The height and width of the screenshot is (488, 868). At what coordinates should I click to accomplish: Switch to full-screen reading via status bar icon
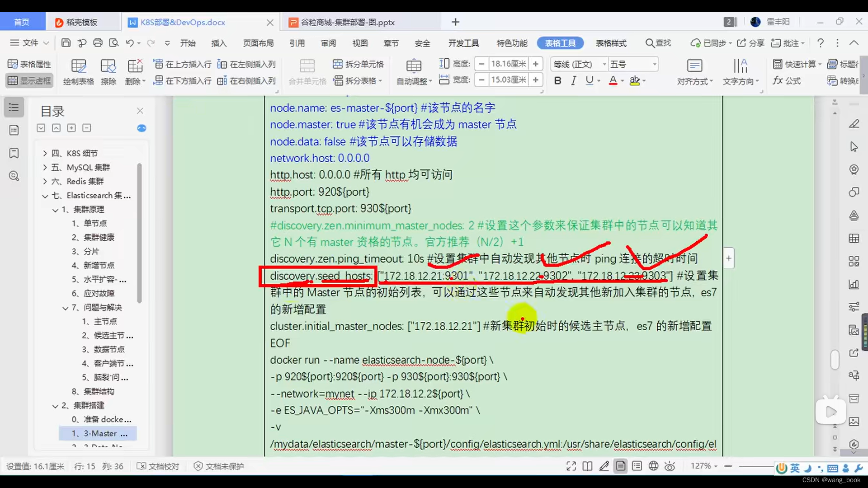571,466
